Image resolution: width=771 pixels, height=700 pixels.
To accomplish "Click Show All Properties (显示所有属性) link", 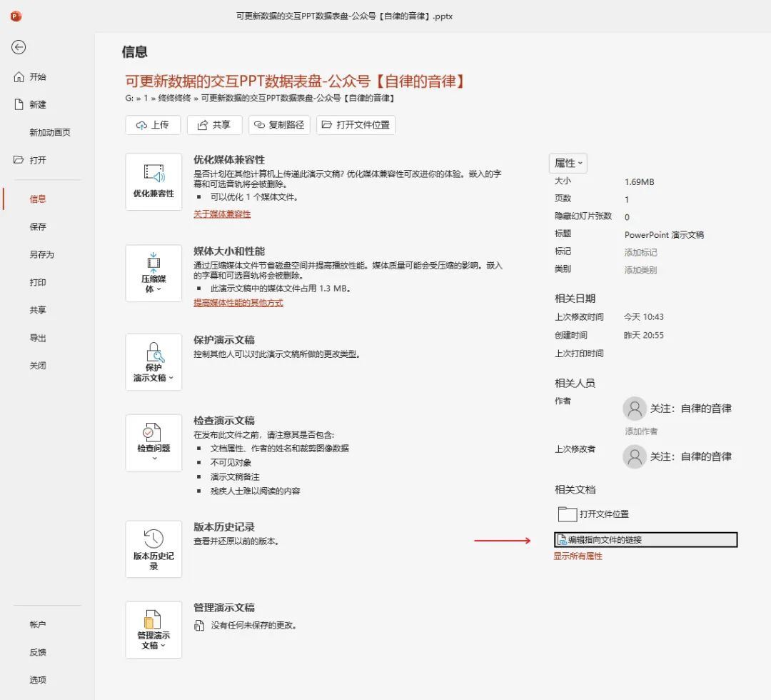I will (x=578, y=556).
